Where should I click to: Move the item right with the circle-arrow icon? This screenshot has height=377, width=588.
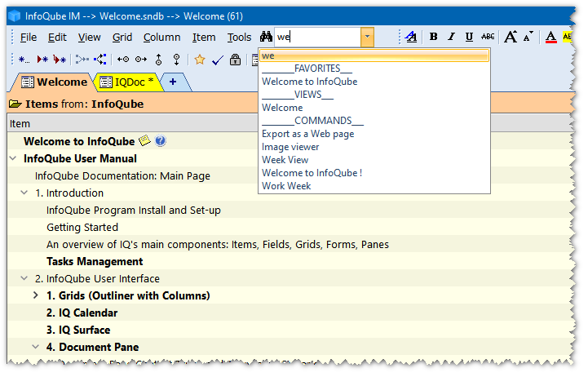click(141, 60)
